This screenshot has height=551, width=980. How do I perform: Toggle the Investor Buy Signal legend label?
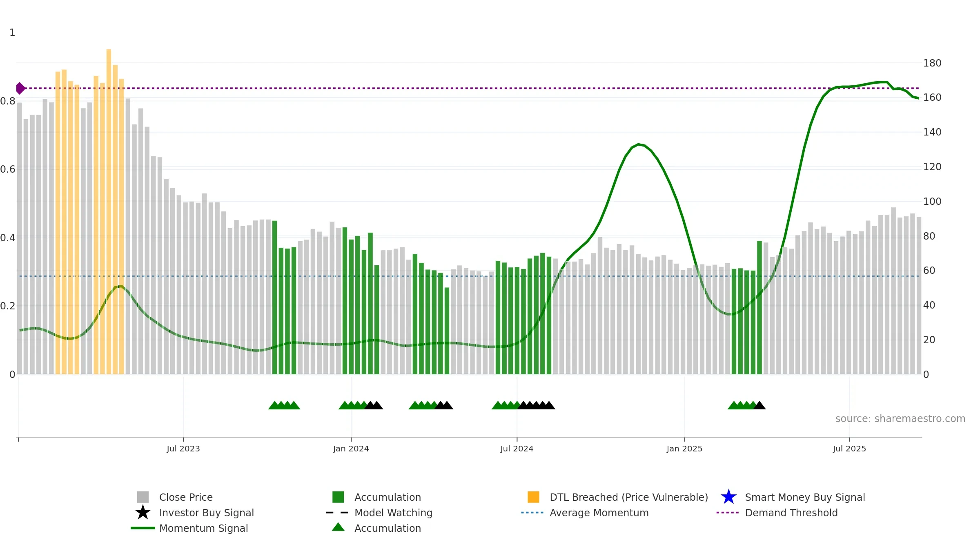pos(207,513)
